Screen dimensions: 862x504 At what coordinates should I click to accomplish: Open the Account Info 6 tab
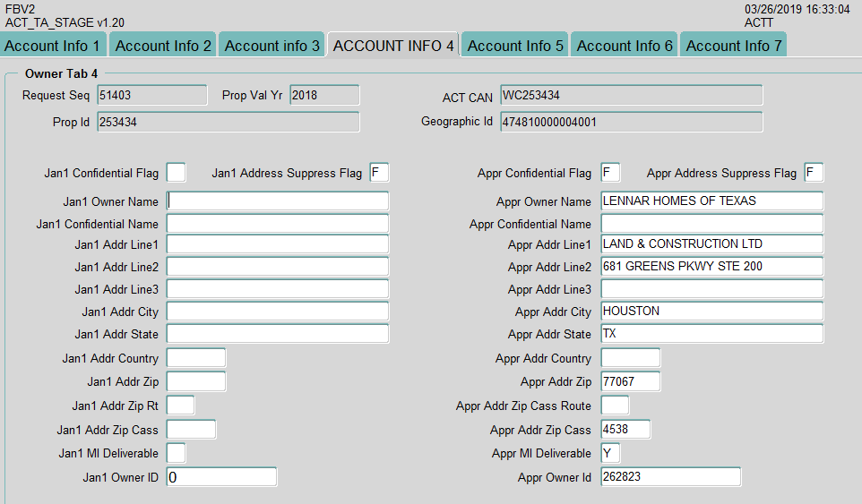pos(625,46)
